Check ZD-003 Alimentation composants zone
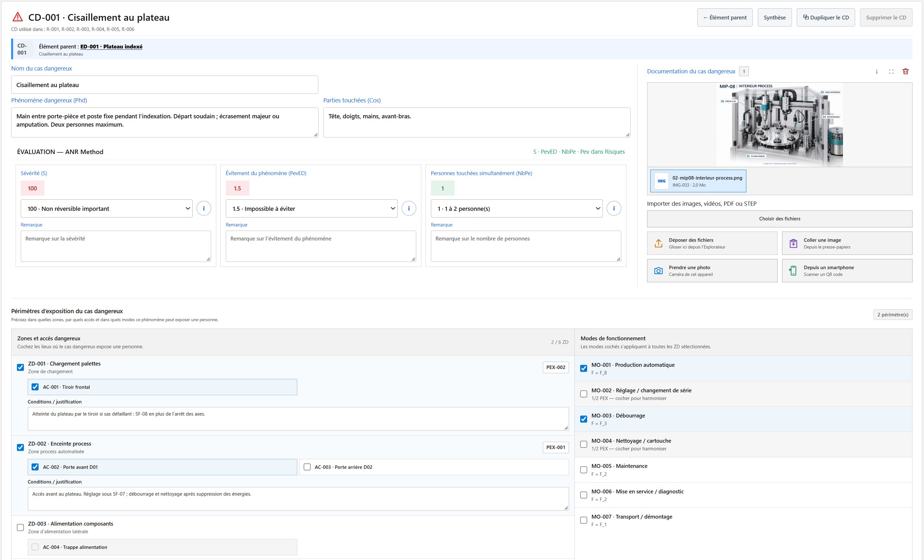 pyautogui.click(x=21, y=527)
